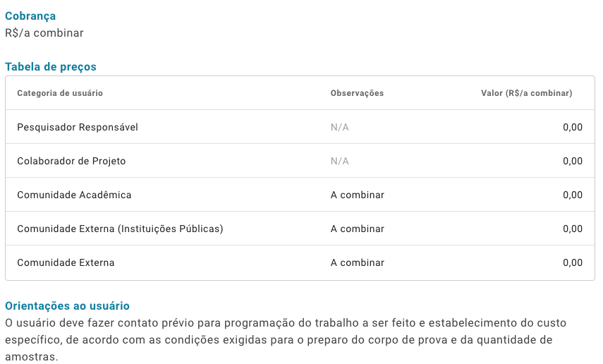The height and width of the screenshot is (364, 603).
Task: Click 0,00 value for Pesquisador Responsável
Action: pyautogui.click(x=573, y=128)
